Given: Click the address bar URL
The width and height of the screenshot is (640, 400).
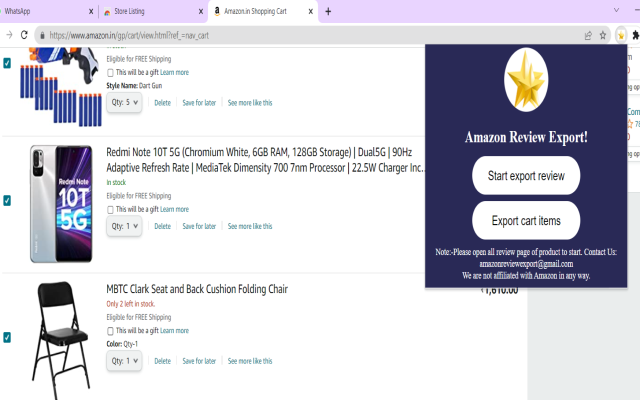Looking at the screenshot, I should click(129, 36).
